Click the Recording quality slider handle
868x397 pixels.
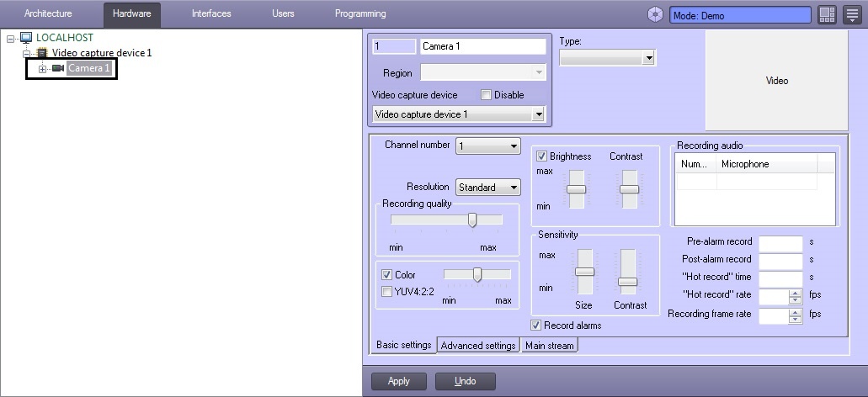tap(472, 220)
